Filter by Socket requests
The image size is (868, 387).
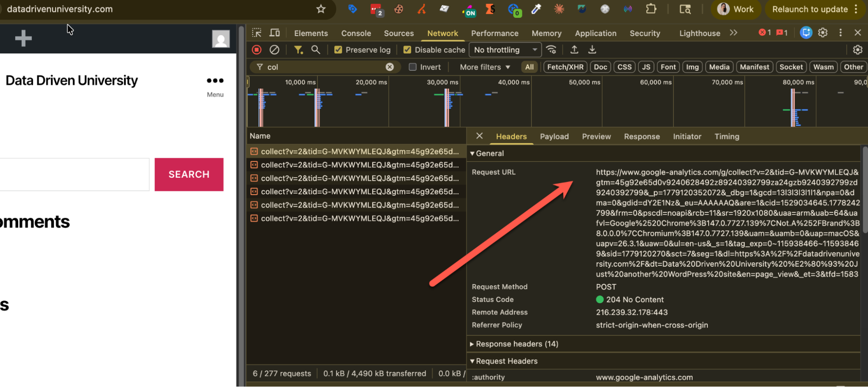[791, 67]
